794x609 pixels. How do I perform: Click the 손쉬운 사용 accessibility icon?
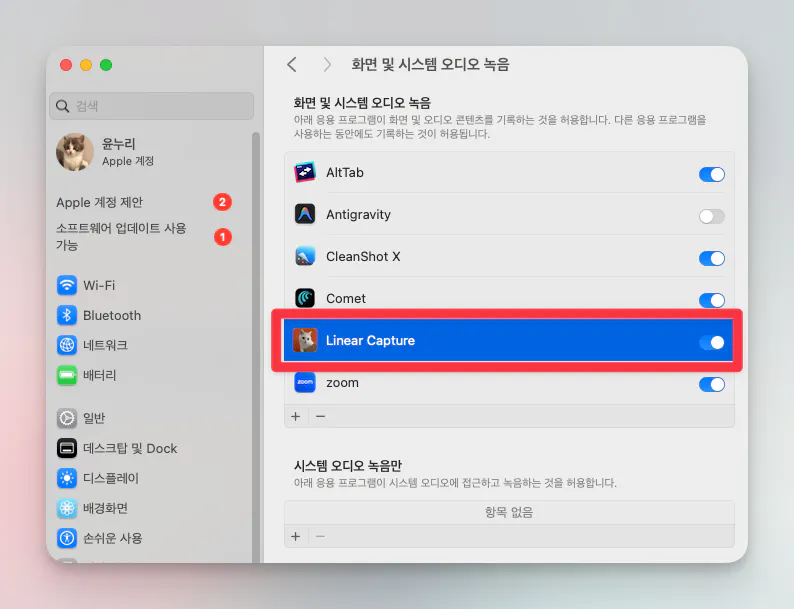point(67,538)
